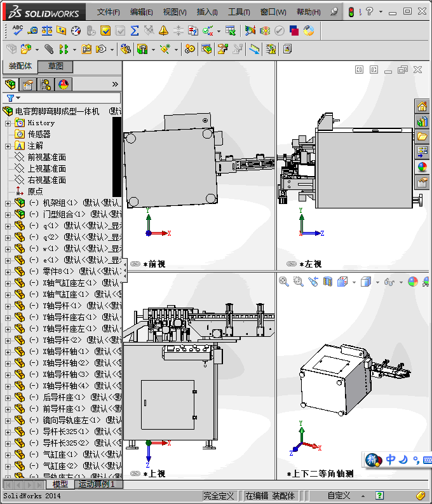Open the PropertyManager tab icon
The image size is (432, 504).
click(x=28, y=85)
